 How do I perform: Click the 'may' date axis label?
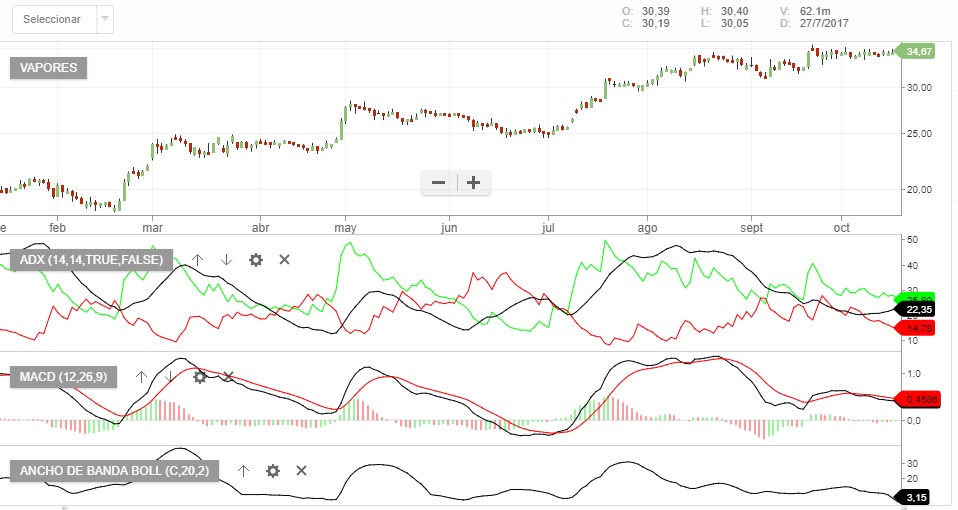coord(345,228)
